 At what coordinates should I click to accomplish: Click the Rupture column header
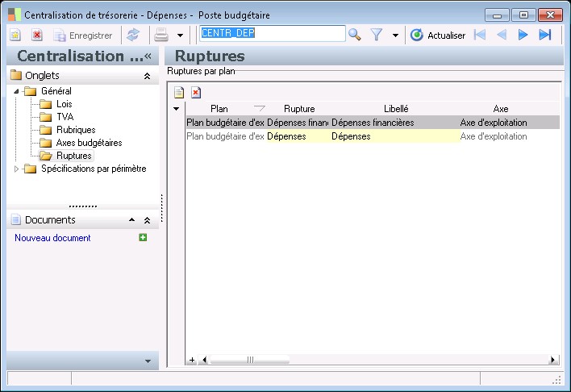(299, 109)
